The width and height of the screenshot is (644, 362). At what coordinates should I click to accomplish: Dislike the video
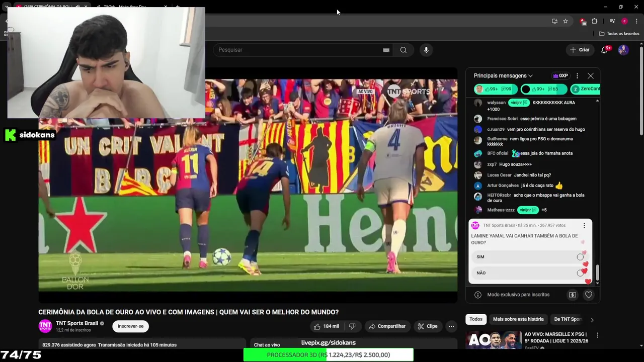352,326
